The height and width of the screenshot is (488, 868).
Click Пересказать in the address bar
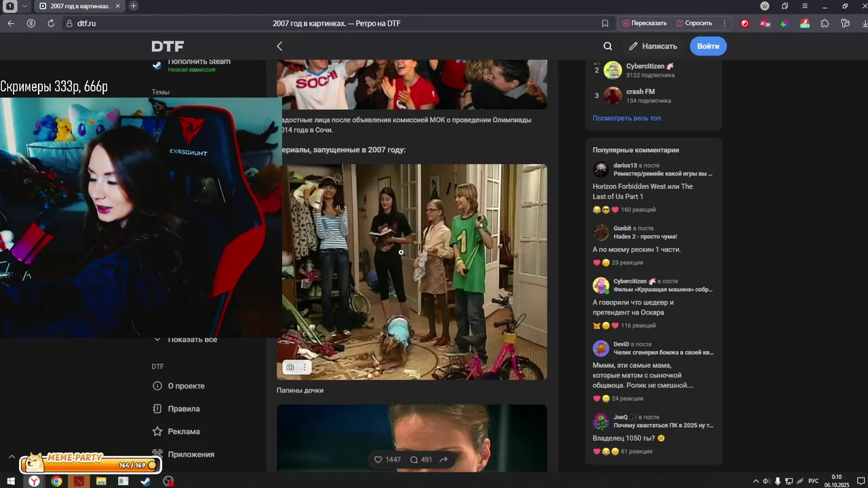tap(644, 23)
